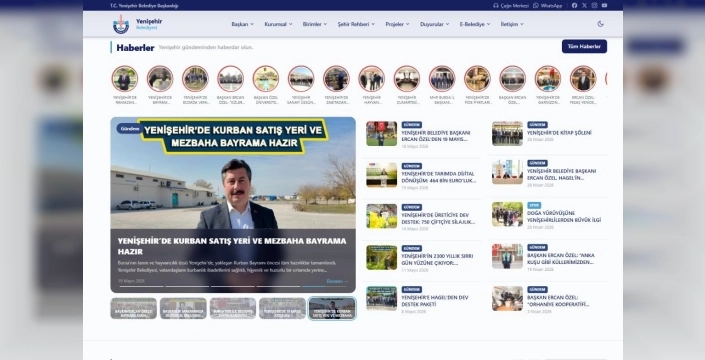Click the Spor tag on Doğa Yürüyüşü item
This screenshot has height=360, width=705.
(x=534, y=205)
